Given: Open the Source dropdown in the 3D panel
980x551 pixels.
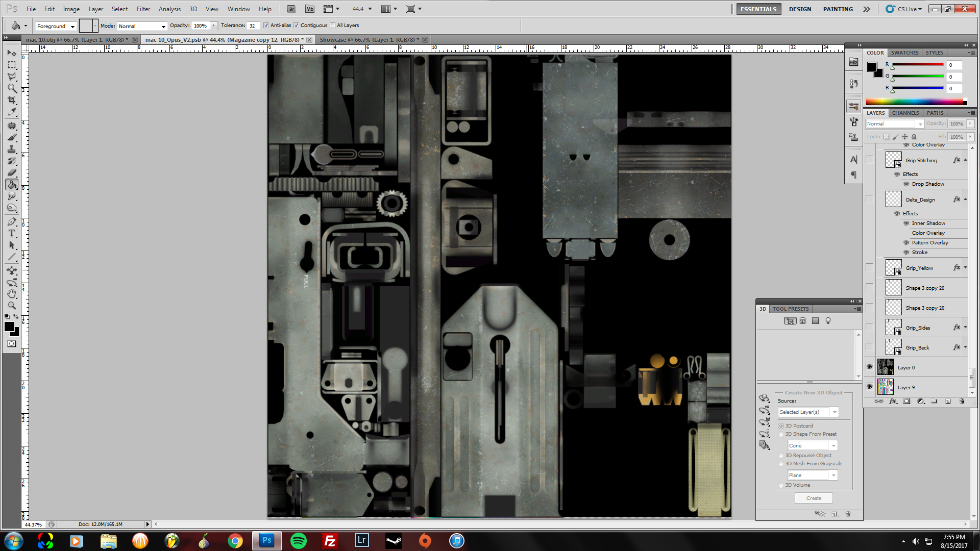Looking at the screenshot, I should [x=807, y=412].
